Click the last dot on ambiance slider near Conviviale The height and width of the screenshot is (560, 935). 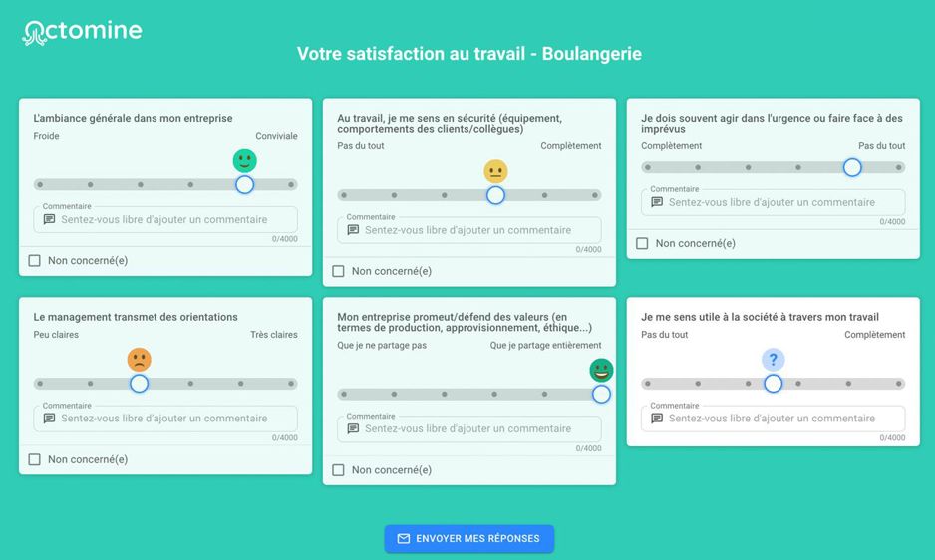tap(291, 185)
